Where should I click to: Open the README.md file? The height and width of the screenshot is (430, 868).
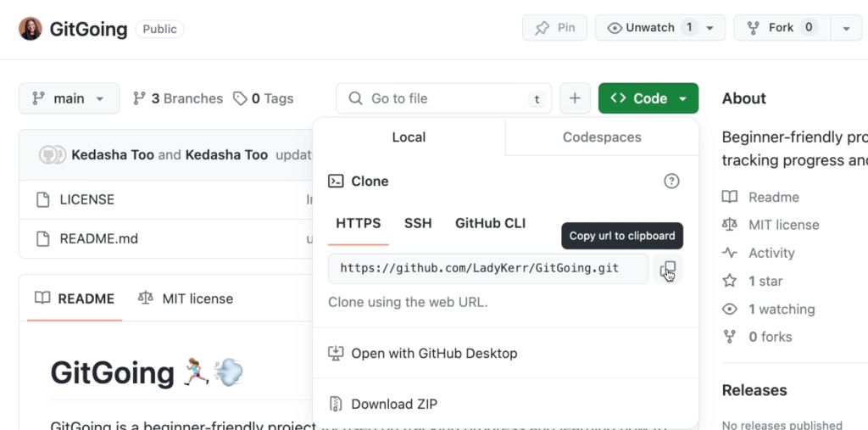tap(98, 238)
